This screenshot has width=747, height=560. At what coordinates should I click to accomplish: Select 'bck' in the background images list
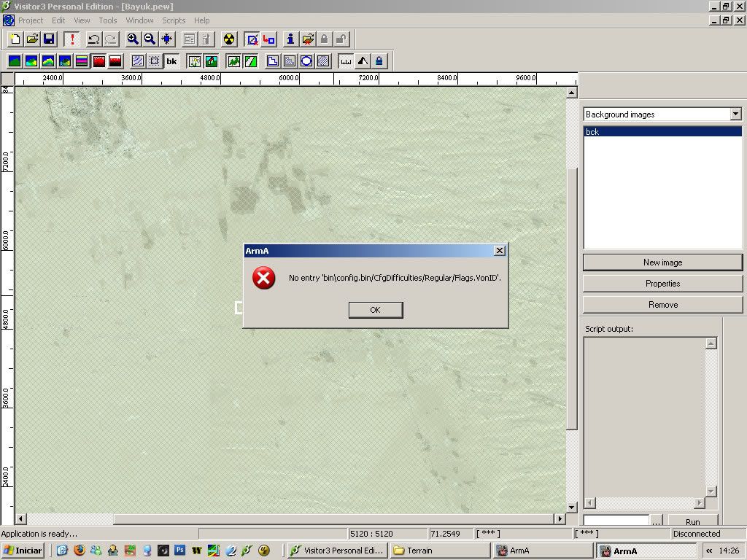pos(662,132)
